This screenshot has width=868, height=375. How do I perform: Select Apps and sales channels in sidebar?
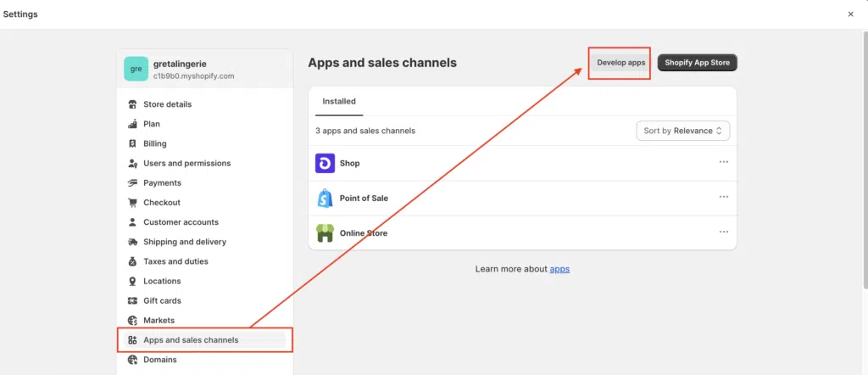click(x=205, y=340)
